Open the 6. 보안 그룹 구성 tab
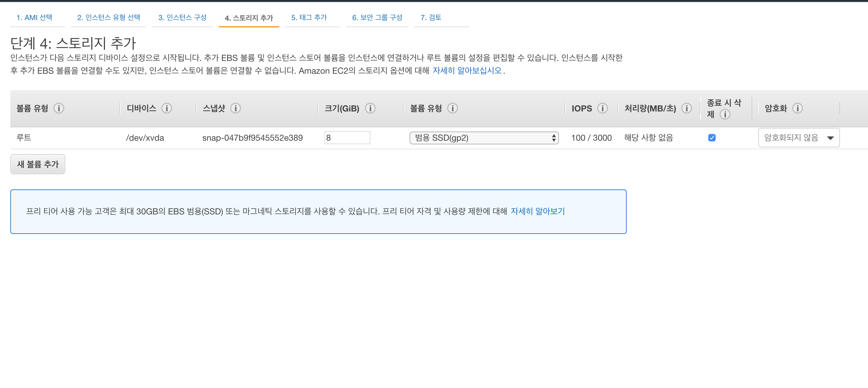Image resolution: width=868 pixels, height=388 pixels. [377, 18]
